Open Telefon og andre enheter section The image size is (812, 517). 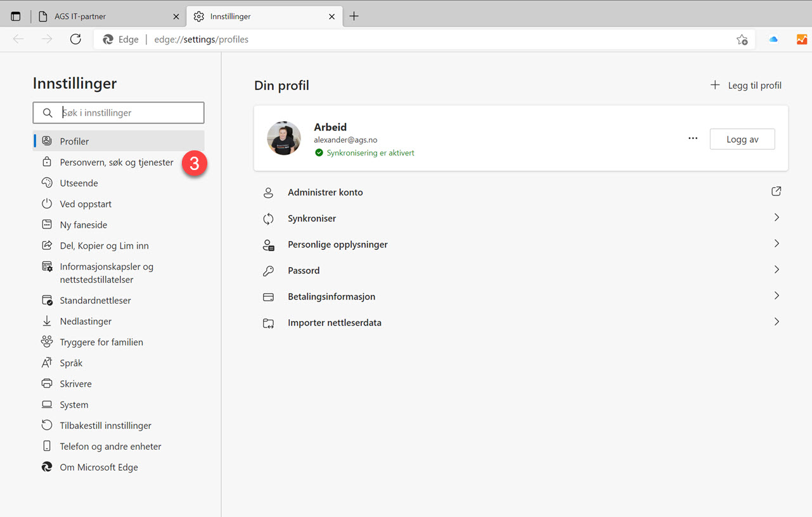119,447
